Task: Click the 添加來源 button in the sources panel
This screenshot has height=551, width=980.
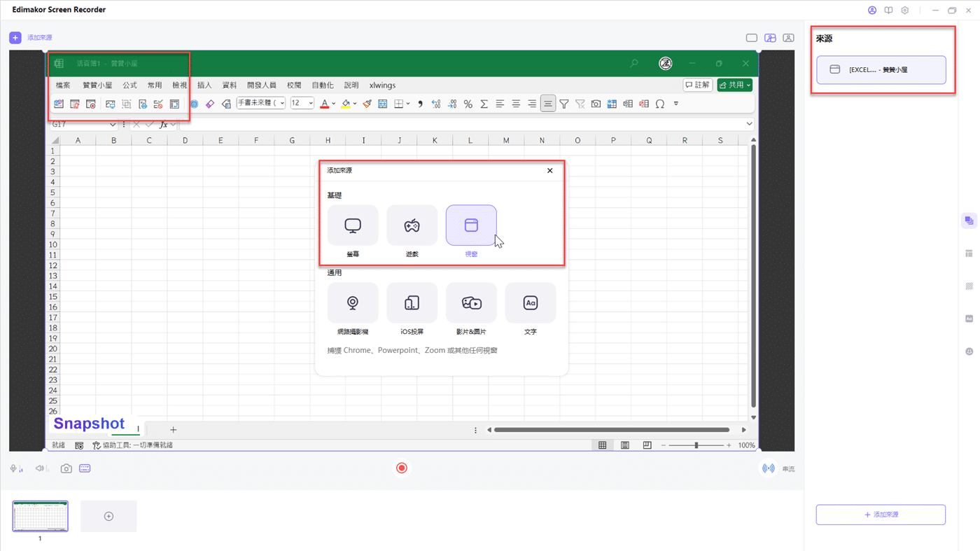Action: click(x=881, y=515)
